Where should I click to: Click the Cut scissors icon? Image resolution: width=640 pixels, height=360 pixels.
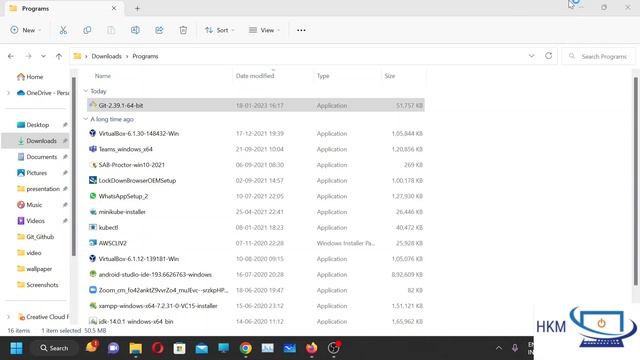click(x=63, y=30)
